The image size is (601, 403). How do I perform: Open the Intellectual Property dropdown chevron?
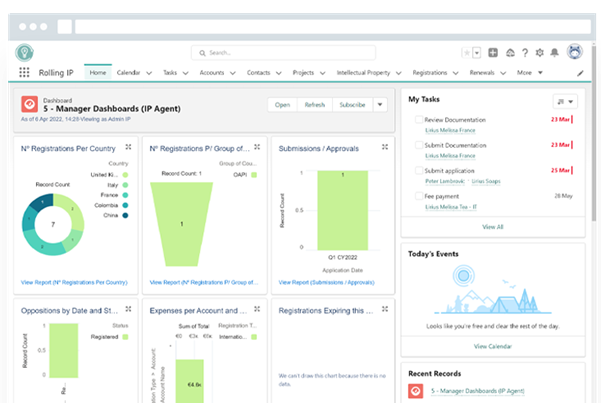coord(399,73)
